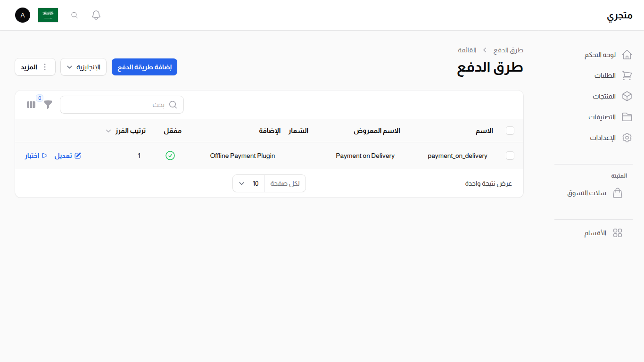
Task: Select the orders cart icon in sidebar
Action: 627,75
